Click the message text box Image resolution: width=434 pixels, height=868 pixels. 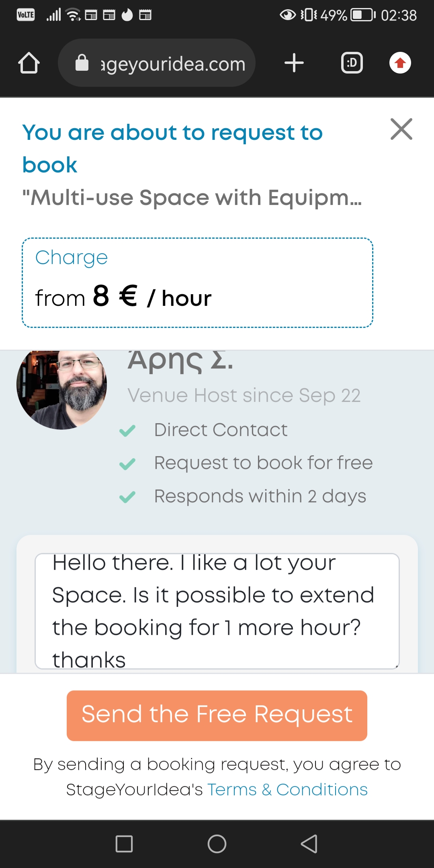pyautogui.click(x=217, y=611)
